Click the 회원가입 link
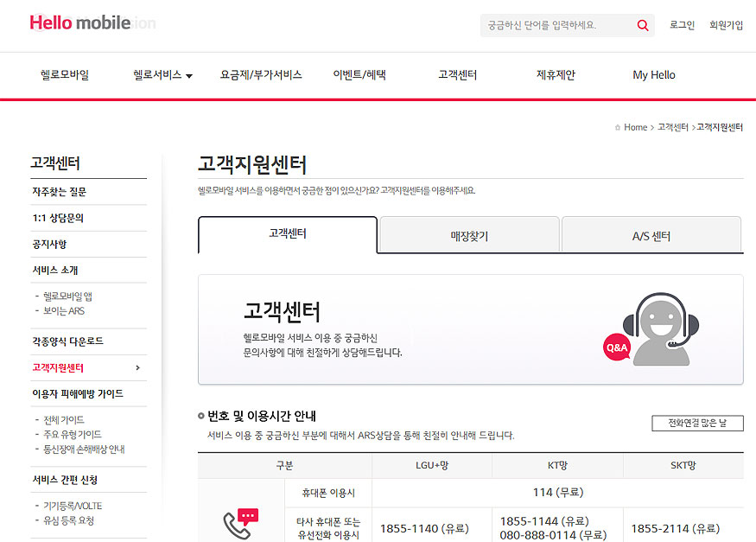Screen dimensions: 756x542 726,26
